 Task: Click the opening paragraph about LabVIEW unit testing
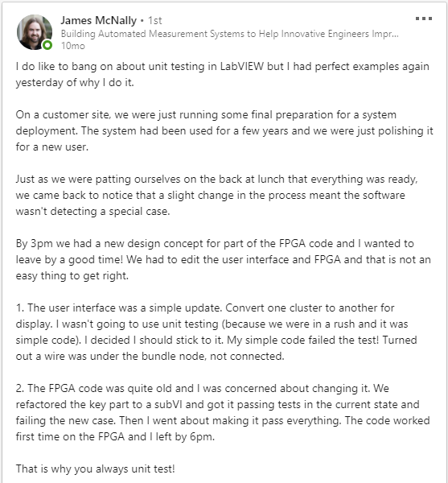click(x=223, y=74)
